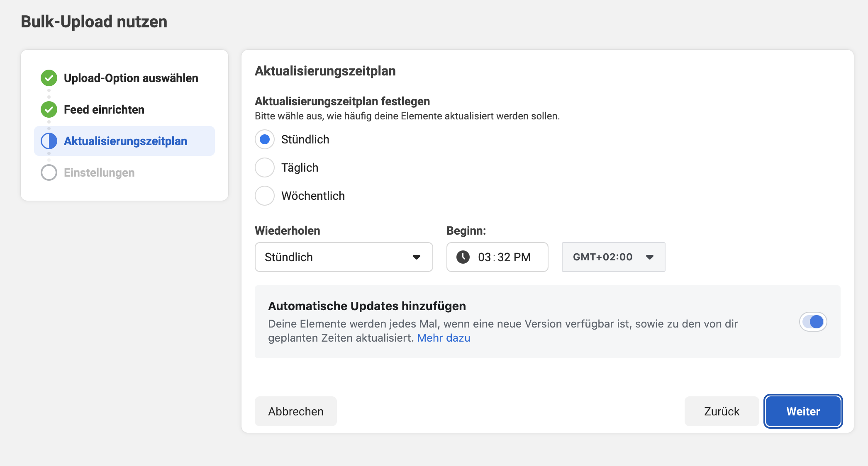
Task: Click the 03:32 PM start time field
Action: [x=497, y=257]
